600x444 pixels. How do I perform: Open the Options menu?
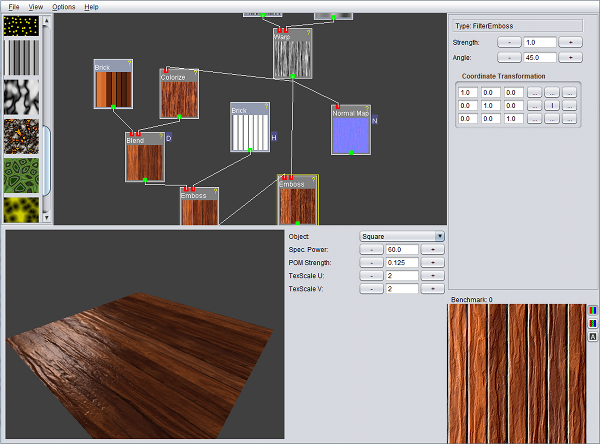point(63,6)
